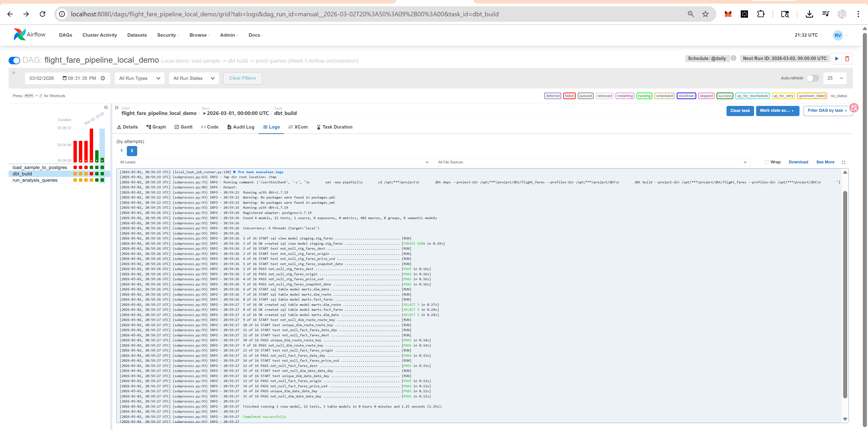
Task: Open the clock picker in the time field
Action: 103,78
